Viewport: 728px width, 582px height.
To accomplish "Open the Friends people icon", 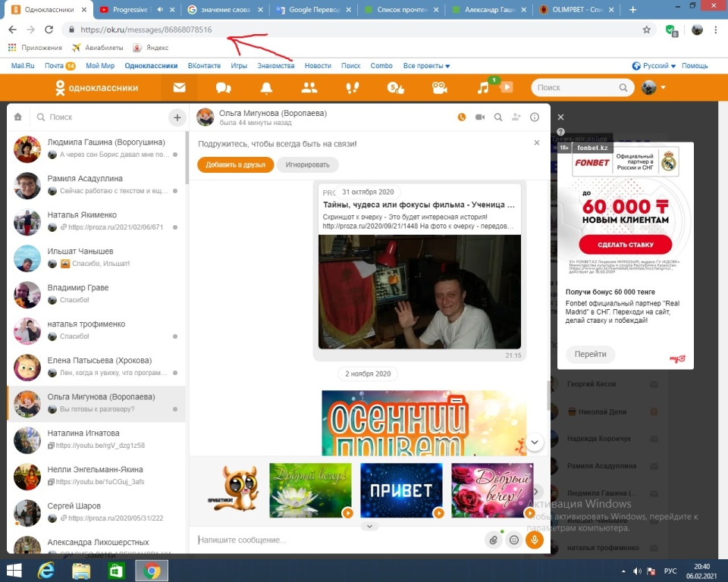I will (x=309, y=88).
